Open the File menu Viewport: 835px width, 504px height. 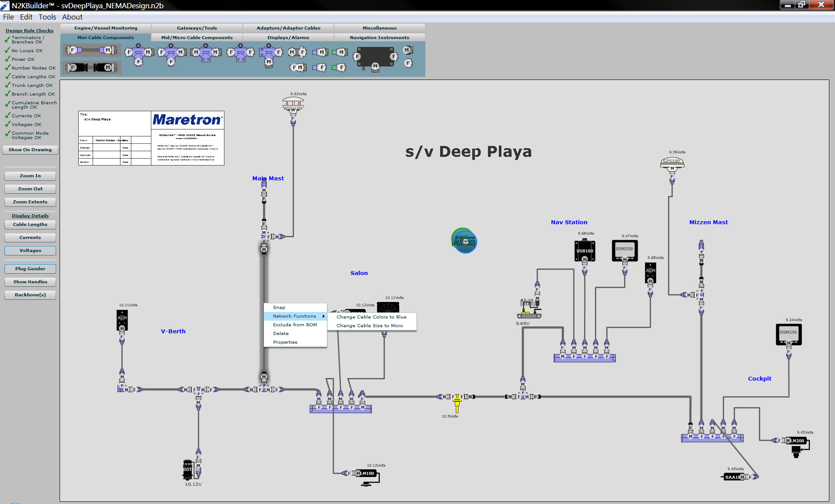coord(8,17)
